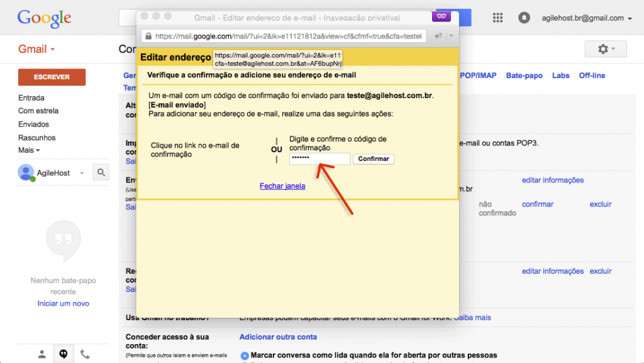The width and height of the screenshot is (644, 363).
Task: Focus the confirmation code input field
Action: tap(319, 159)
